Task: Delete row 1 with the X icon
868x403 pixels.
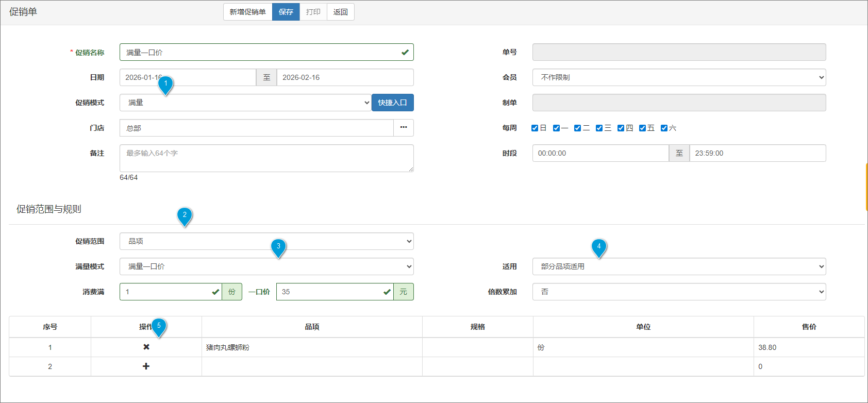Action: point(146,347)
